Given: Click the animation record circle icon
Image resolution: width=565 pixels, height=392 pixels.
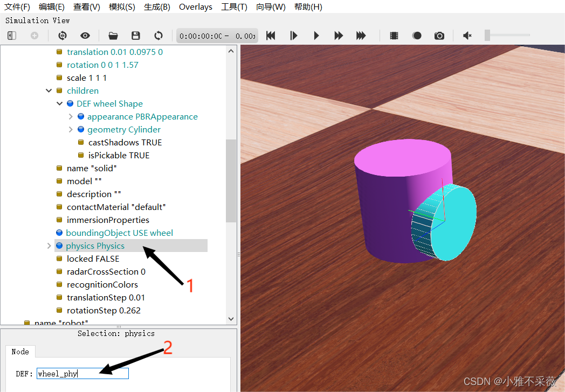Looking at the screenshot, I should pos(417,36).
